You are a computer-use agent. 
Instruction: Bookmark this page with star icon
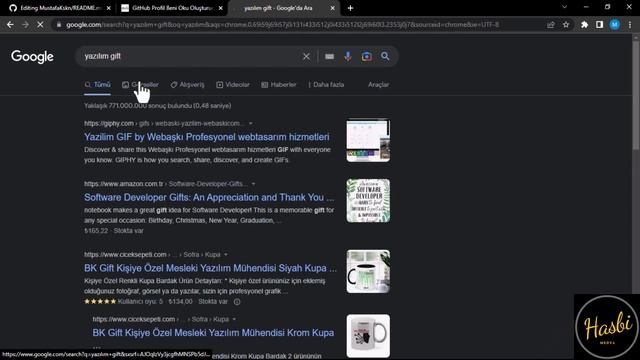tap(566, 24)
